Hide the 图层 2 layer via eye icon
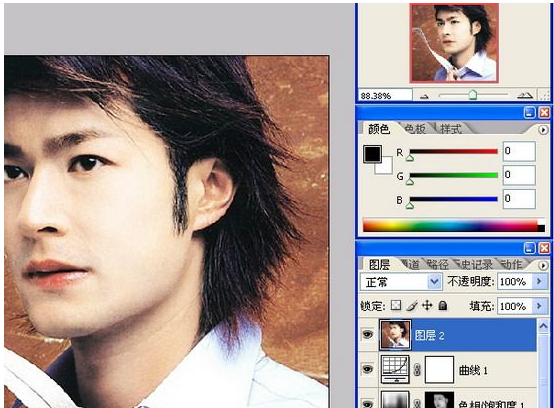Image resolution: width=554 pixels, height=408 pixels. [368, 334]
